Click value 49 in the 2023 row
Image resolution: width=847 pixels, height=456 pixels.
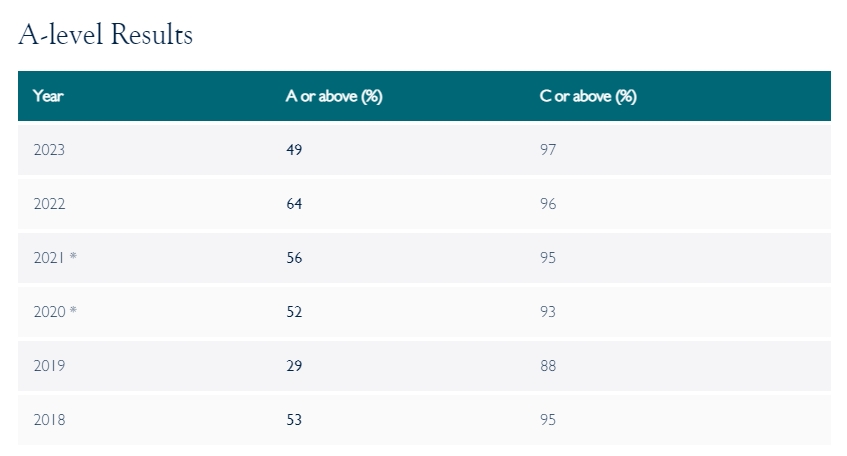coord(294,150)
